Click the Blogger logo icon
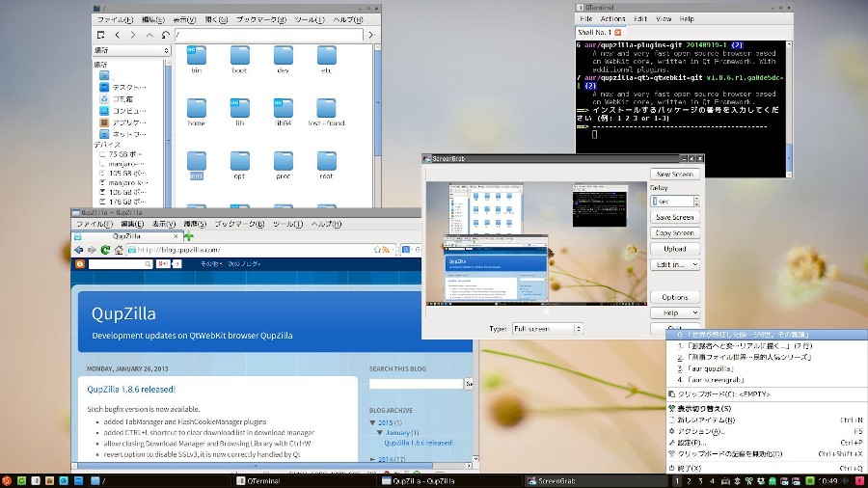The width and height of the screenshot is (868, 488). [80, 264]
